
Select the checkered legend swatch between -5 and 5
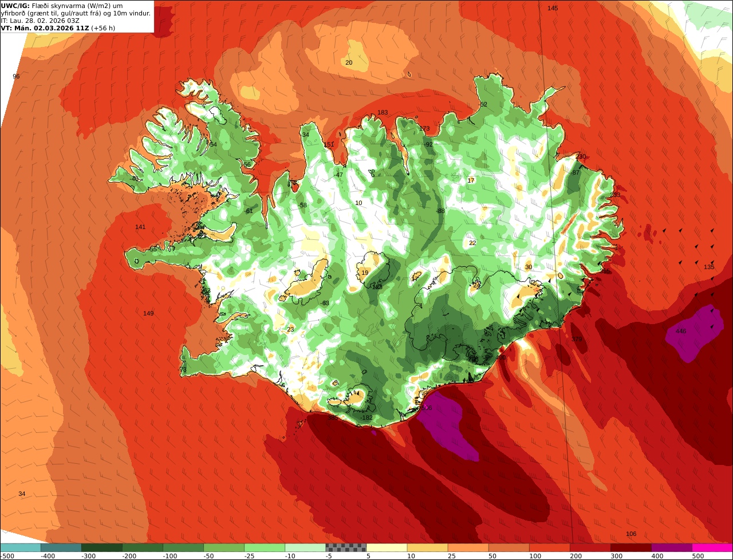(x=346, y=548)
